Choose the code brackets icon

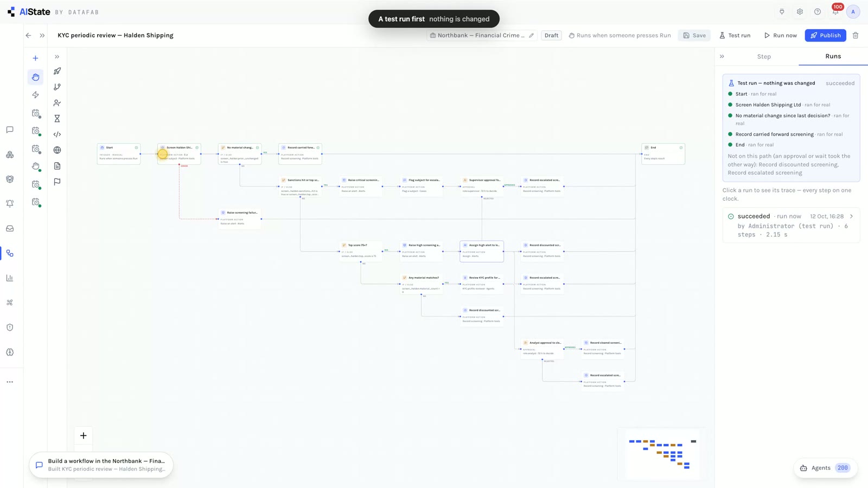coord(57,134)
